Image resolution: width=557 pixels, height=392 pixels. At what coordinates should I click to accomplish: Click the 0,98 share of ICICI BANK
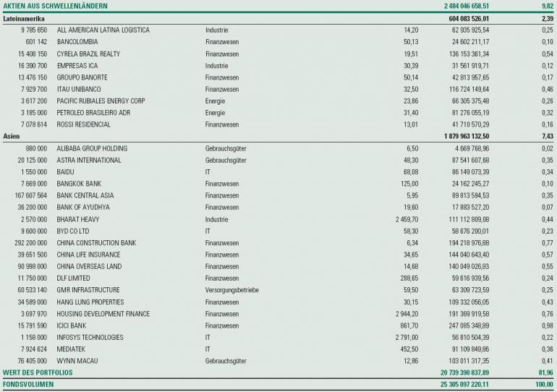click(548, 325)
